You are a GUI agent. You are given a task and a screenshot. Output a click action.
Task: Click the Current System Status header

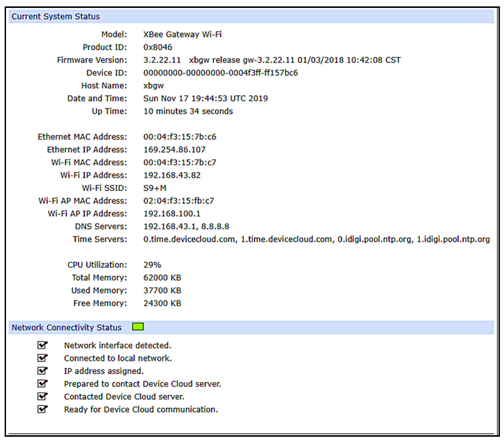[x=56, y=16]
